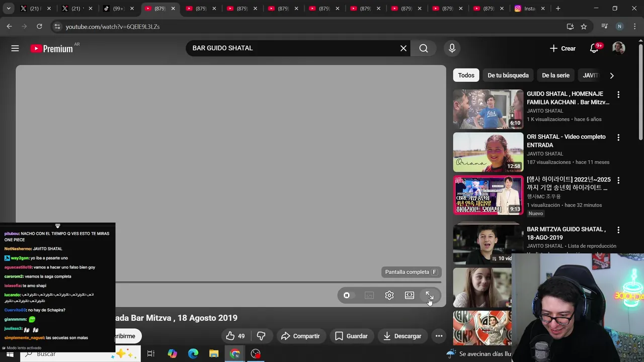644x362 pixels.
Task: Click the magnifier search button
Action: click(x=424, y=48)
